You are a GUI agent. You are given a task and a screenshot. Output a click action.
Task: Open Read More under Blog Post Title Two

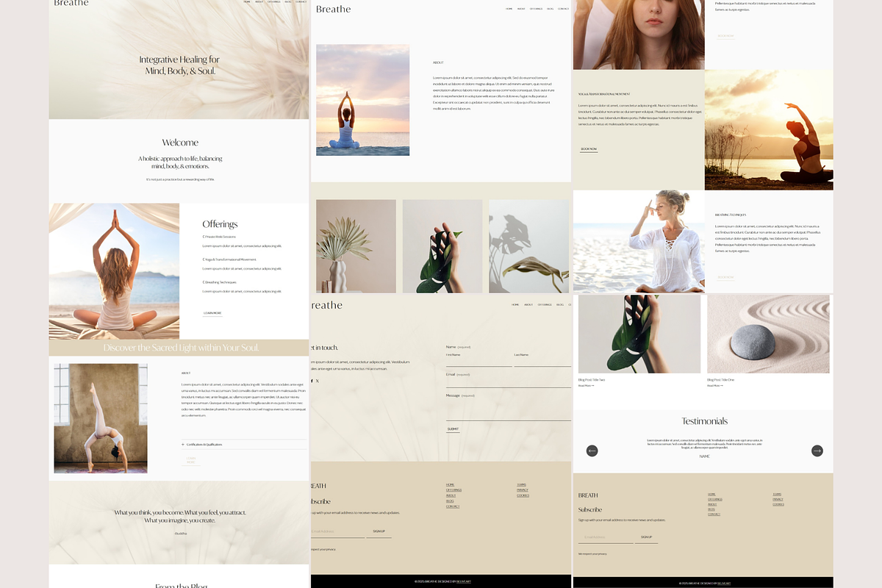[x=586, y=385]
